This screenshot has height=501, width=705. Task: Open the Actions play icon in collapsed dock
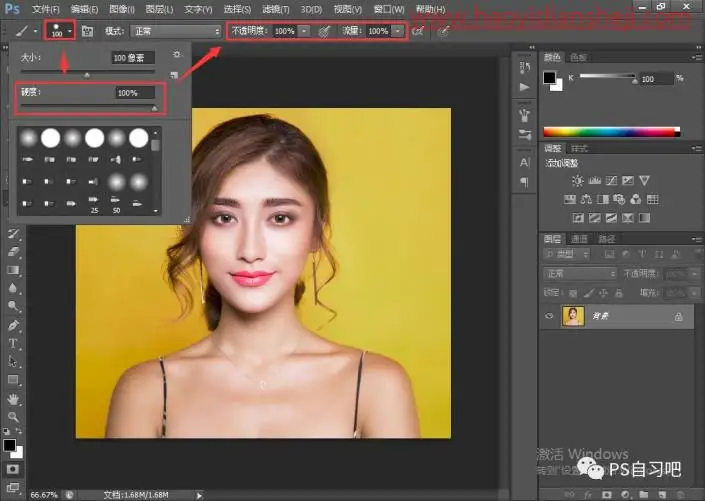(x=524, y=87)
